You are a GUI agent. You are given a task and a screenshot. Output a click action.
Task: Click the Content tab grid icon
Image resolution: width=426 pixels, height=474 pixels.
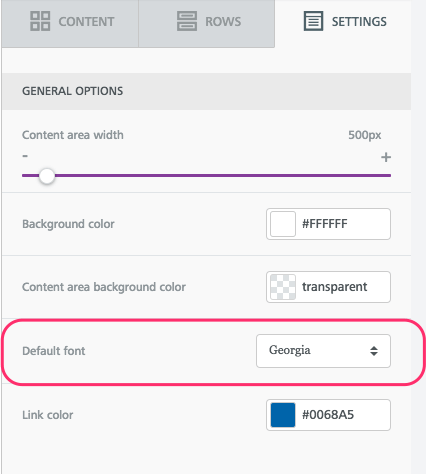[40, 21]
